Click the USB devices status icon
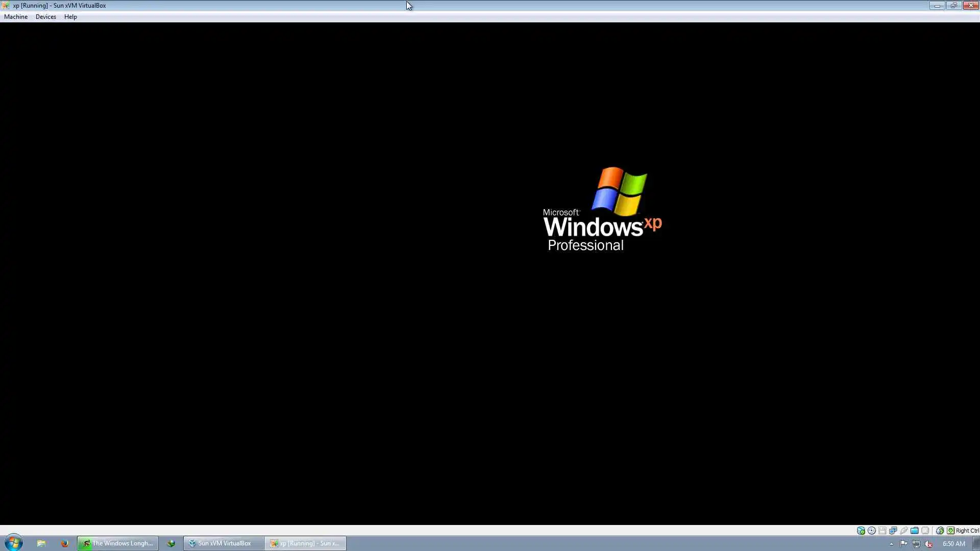 pyautogui.click(x=903, y=531)
